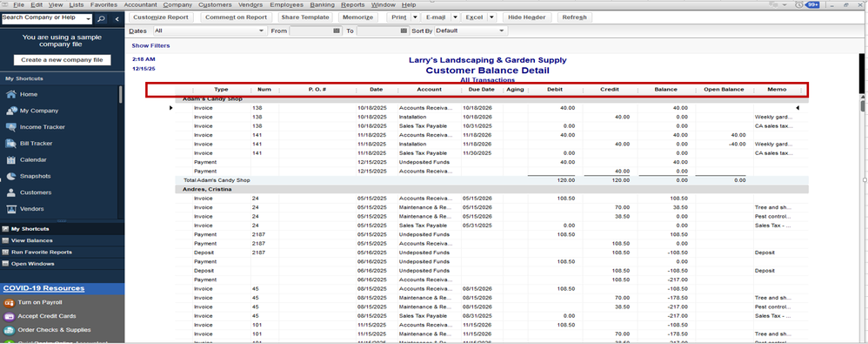The image size is (868, 344).
Task: Click the Hide Header button
Action: [x=526, y=17]
